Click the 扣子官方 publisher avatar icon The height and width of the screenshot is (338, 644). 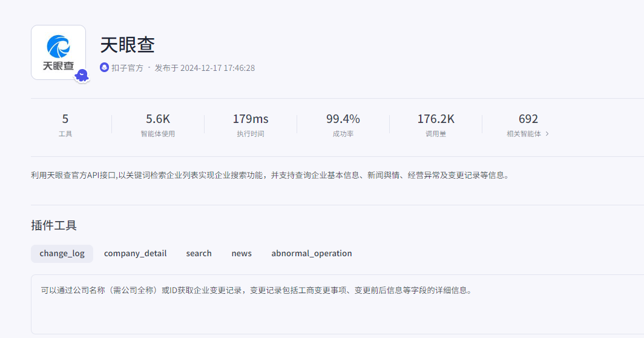pyautogui.click(x=104, y=67)
